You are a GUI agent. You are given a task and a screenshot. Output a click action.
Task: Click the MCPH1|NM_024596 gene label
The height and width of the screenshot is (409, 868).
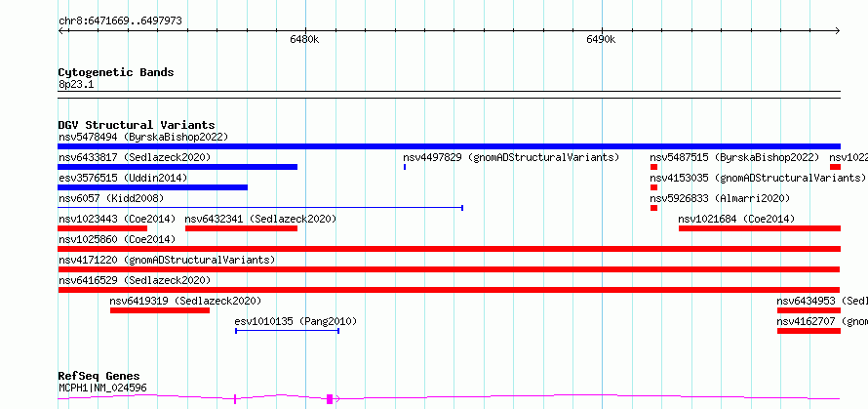(x=102, y=388)
